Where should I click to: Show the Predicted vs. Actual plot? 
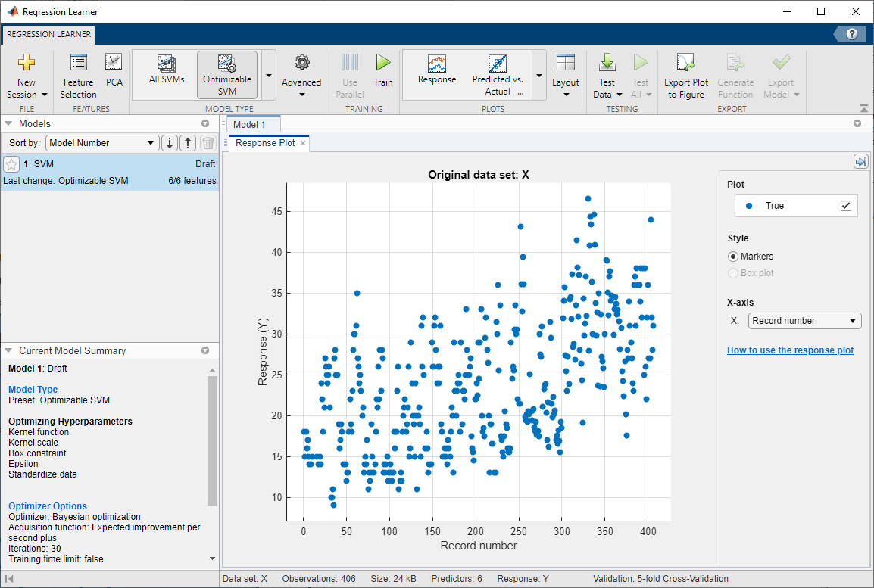498,74
